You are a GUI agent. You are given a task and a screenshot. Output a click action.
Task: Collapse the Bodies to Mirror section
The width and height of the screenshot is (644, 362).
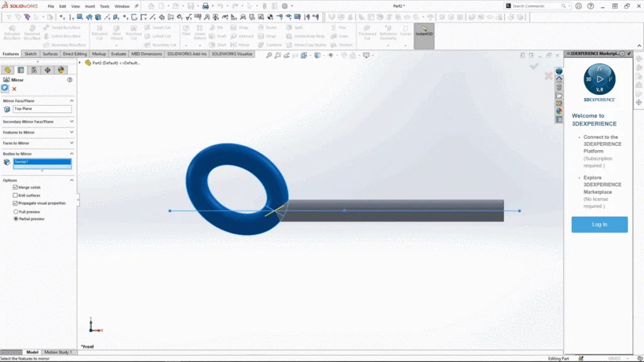pyautogui.click(x=72, y=153)
